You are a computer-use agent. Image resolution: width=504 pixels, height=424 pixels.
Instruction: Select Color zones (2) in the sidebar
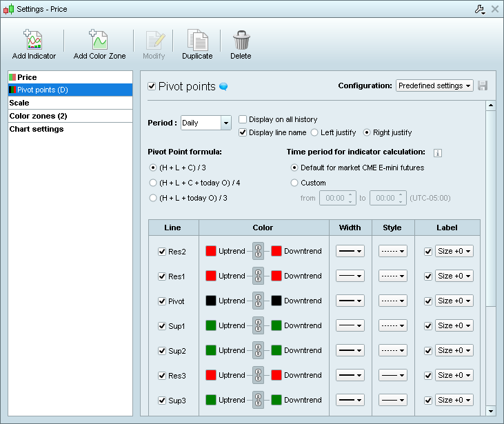point(38,116)
